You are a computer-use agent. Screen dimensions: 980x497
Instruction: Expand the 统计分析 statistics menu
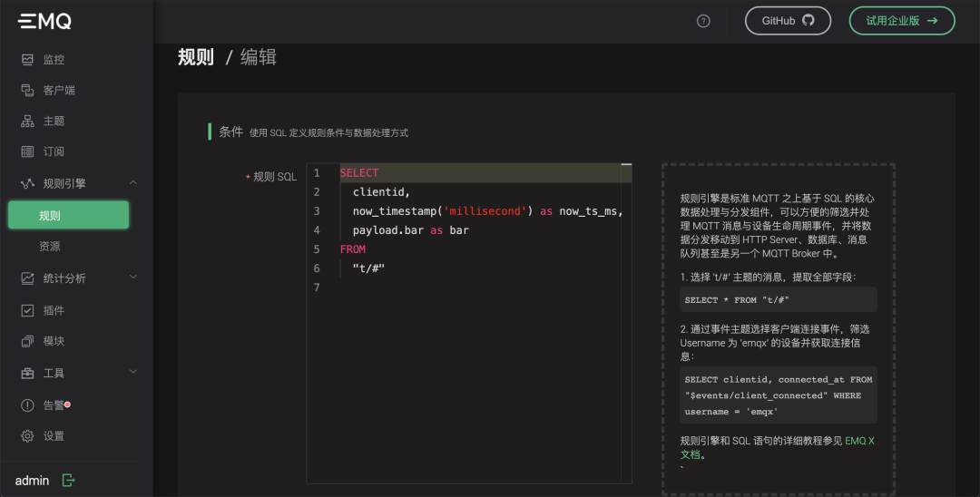click(133, 278)
